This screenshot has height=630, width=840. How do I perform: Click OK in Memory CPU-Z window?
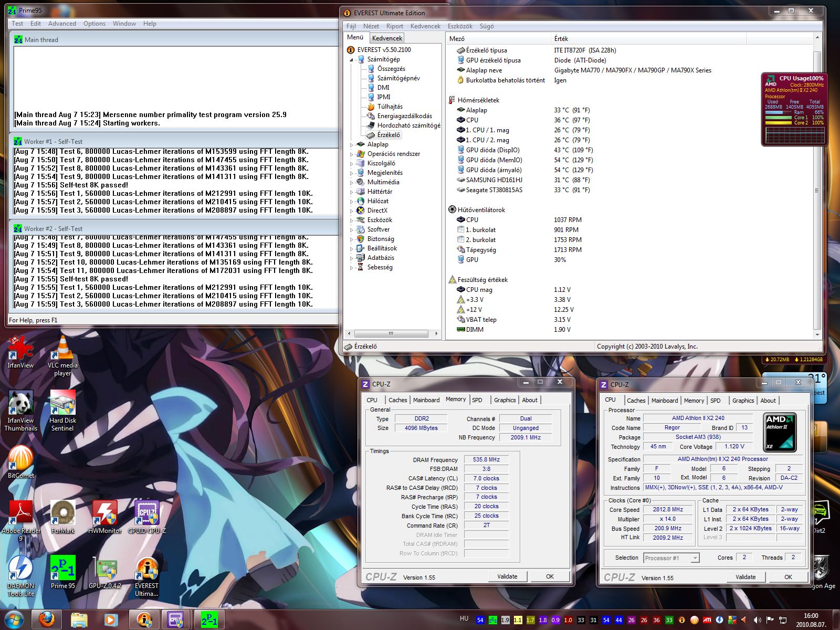550,576
